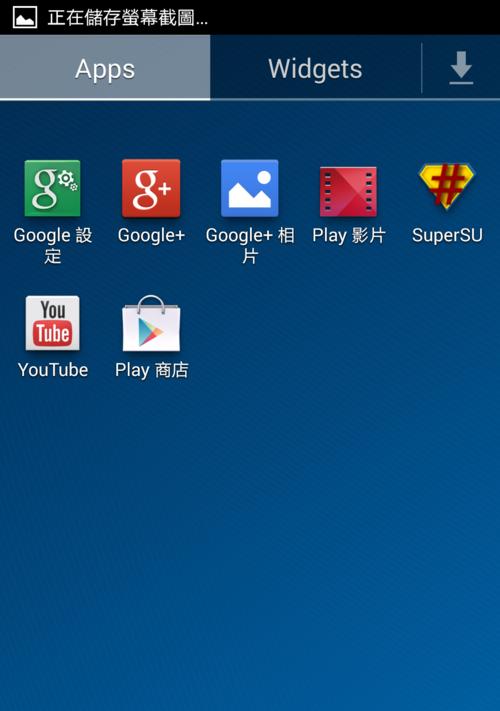
Task: Tap the 正在儲存螢幕截圖 notification text
Action: click(x=128, y=18)
